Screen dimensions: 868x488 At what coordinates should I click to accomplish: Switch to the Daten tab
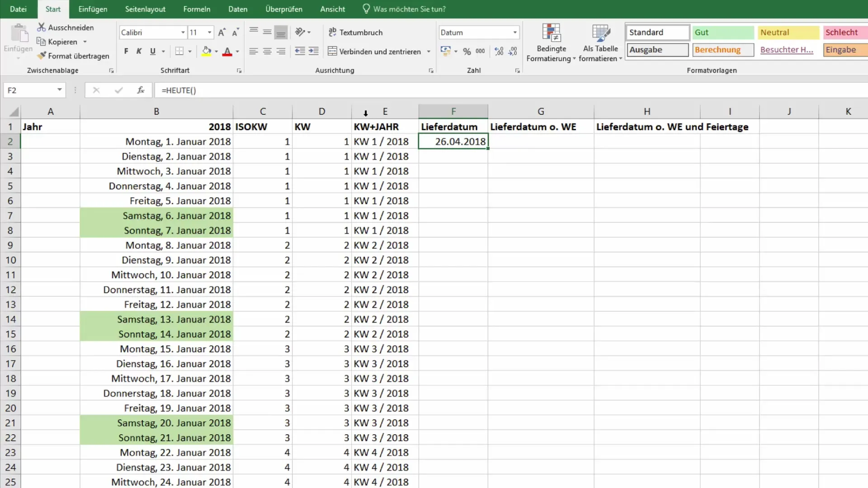[x=238, y=9]
